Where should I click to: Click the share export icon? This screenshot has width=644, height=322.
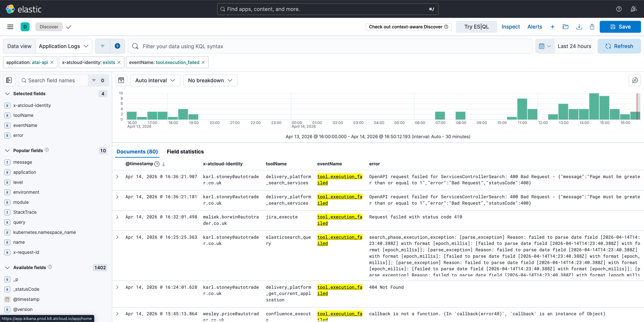click(x=592, y=27)
